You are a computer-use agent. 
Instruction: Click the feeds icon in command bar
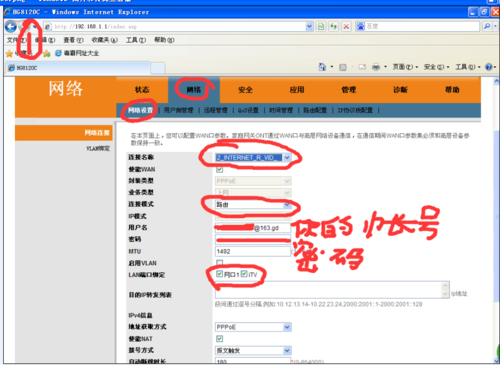(x=343, y=67)
